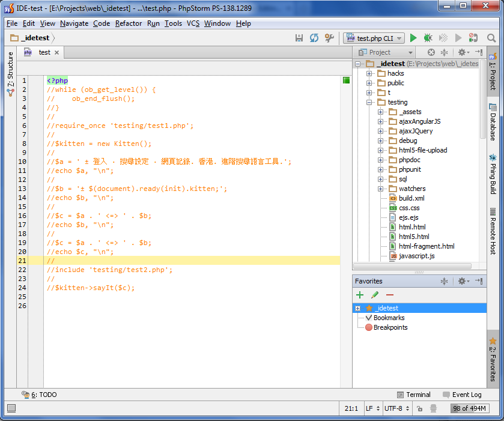Screen dimensions: 504x421
Task: Open the VCS menu
Action: [x=193, y=23]
